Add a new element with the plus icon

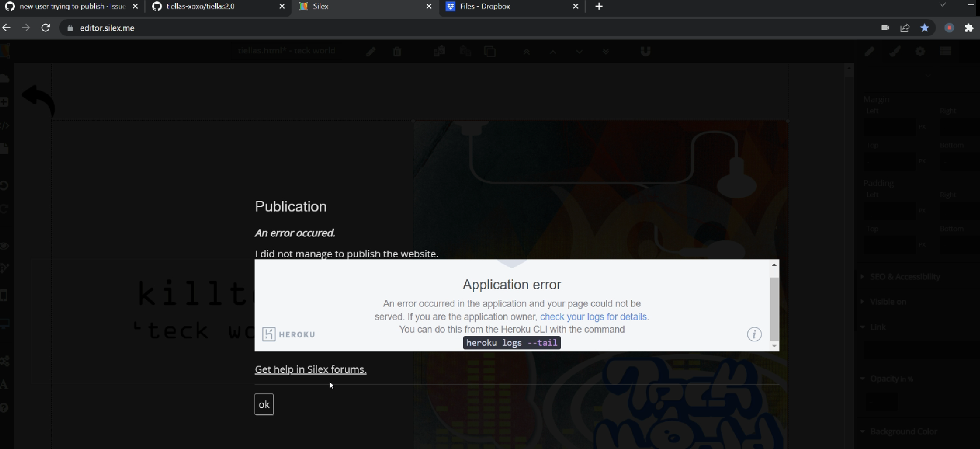[x=5, y=102]
